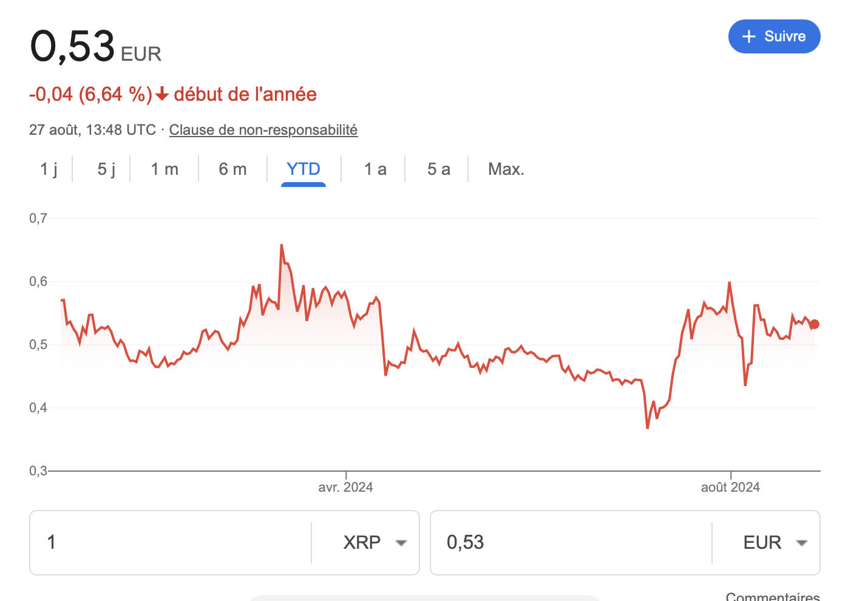The width and height of the screenshot is (868, 601).
Task: Select the 1 j time range tab
Action: [x=49, y=169]
